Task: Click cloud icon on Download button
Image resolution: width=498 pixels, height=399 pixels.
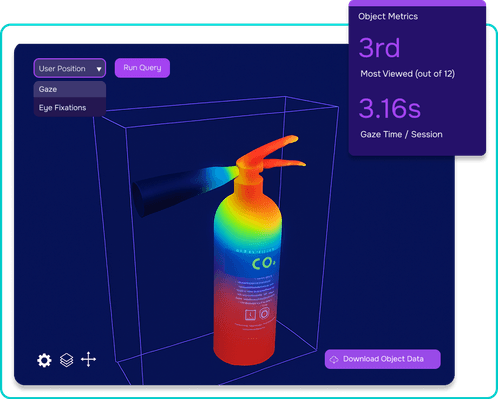Action: click(334, 359)
